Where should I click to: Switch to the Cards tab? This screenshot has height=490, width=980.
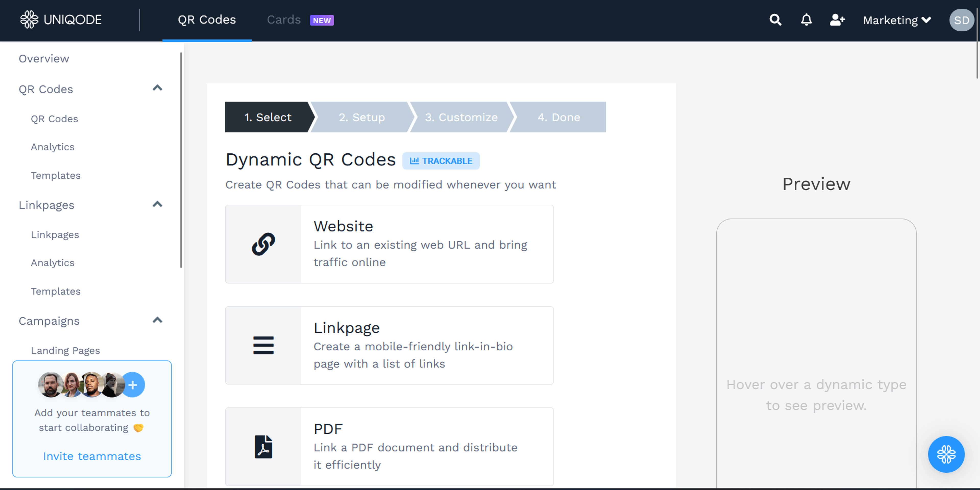(284, 20)
